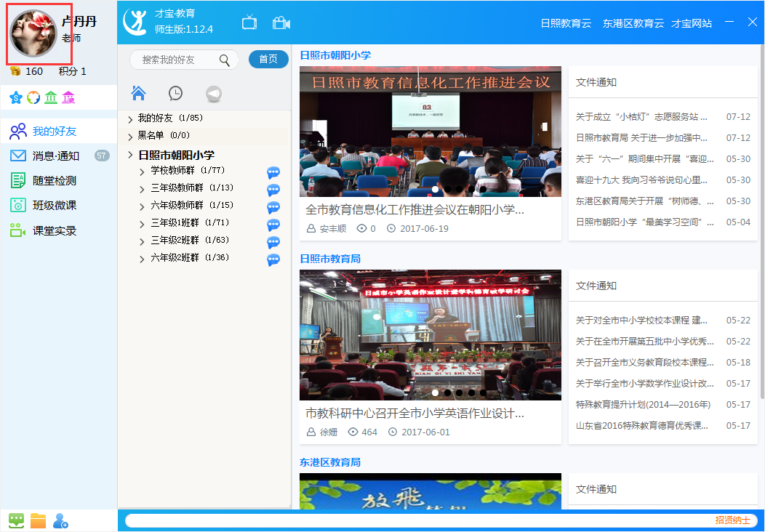Open the 日照市教育信息化工作推进会议 banner image
The height and width of the screenshot is (532, 765).
[x=430, y=132]
